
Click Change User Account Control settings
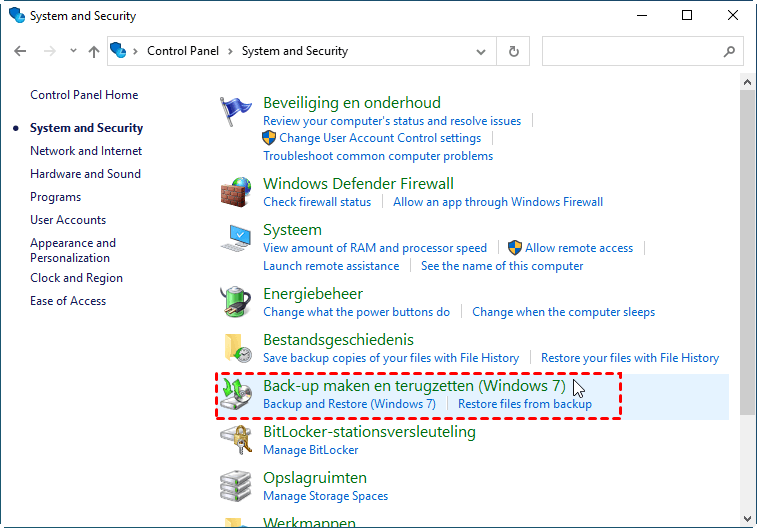coord(380,138)
